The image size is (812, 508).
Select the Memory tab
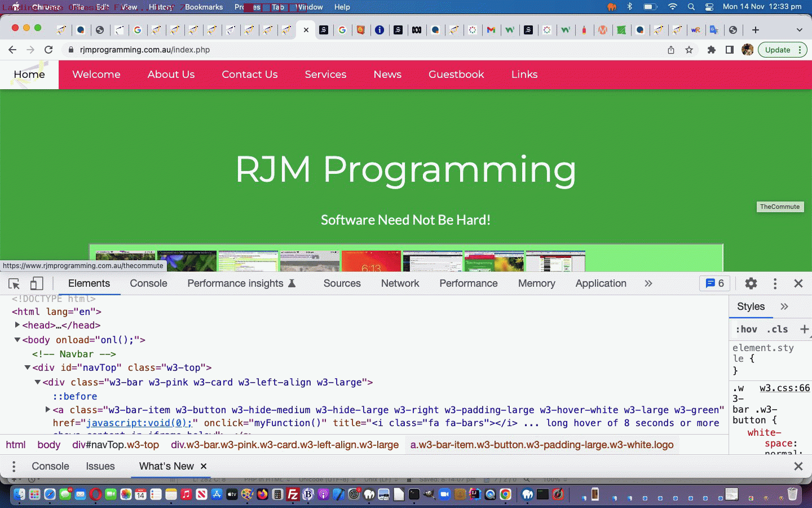tap(536, 283)
